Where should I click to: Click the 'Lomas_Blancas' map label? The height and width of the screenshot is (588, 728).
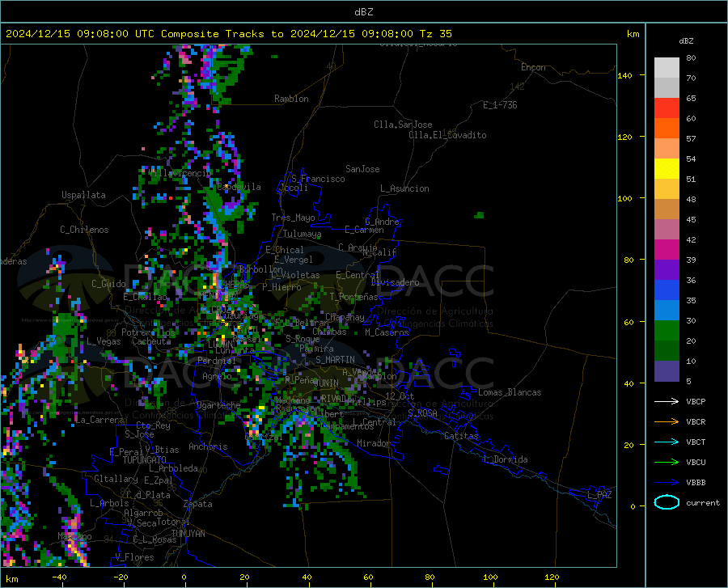click(510, 392)
